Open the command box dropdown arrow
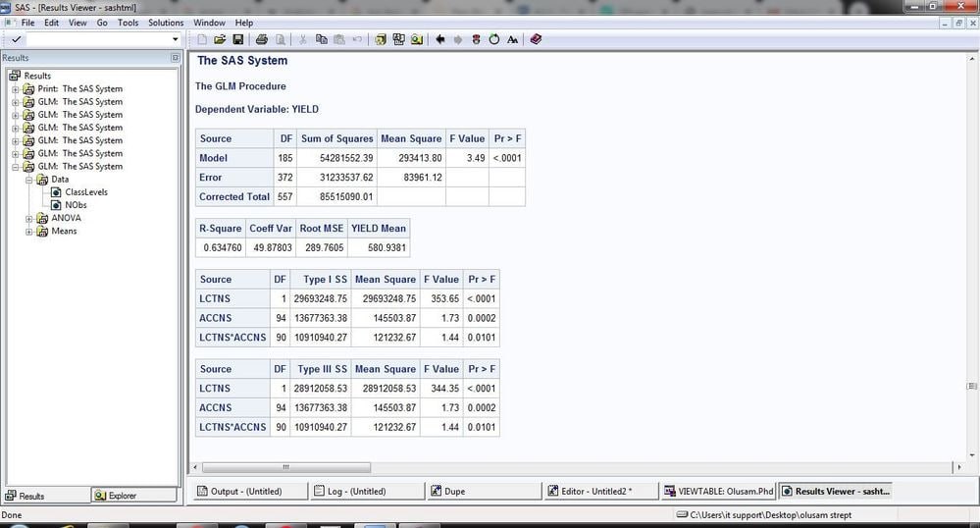Image resolution: width=980 pixels, height=528 pixels. point(175,39)
